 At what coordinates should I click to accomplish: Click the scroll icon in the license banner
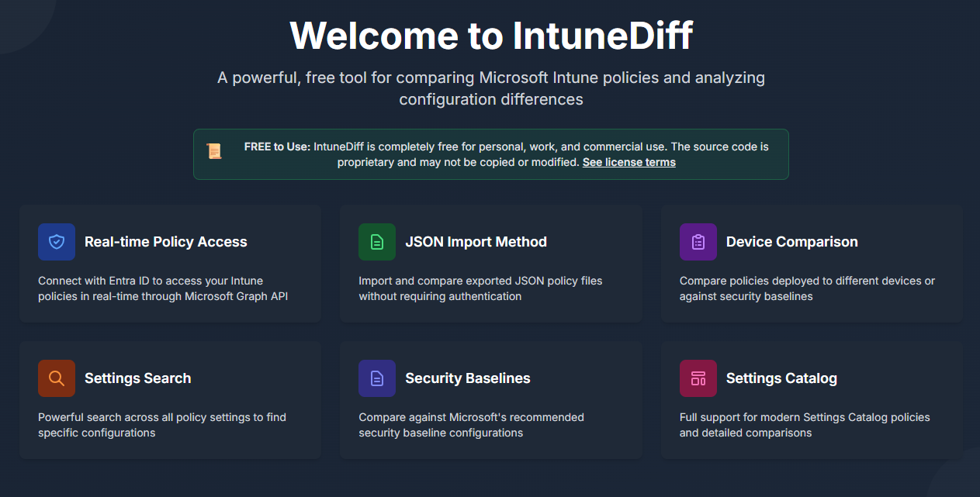214,151
